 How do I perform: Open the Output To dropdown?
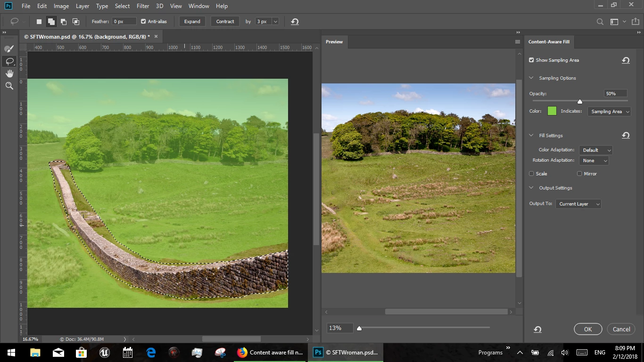pos(578,204)
